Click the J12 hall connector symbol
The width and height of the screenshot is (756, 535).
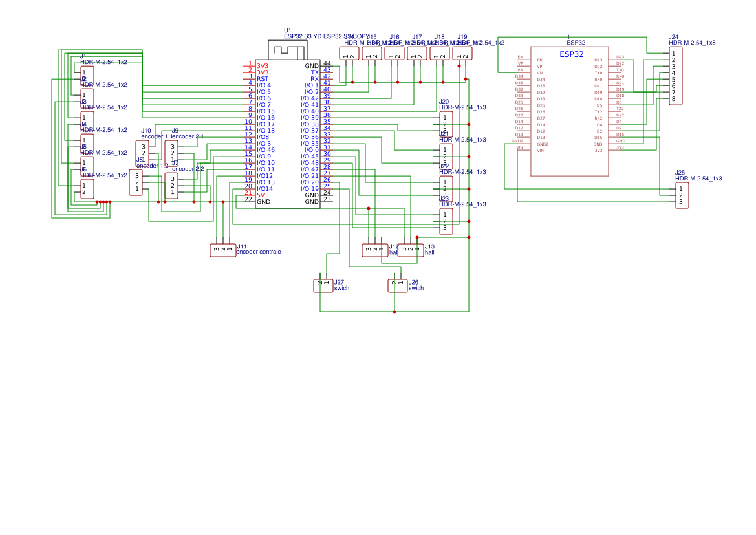click(x=374, y=250)
